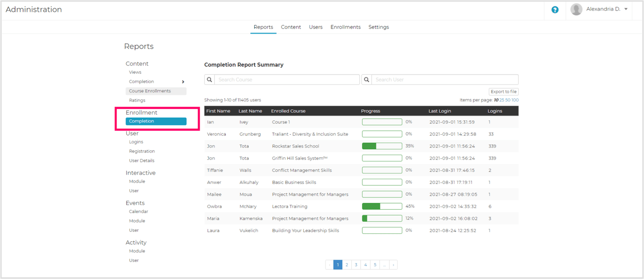
Task: Open Ratings report
Action: [x=137, y=100]
